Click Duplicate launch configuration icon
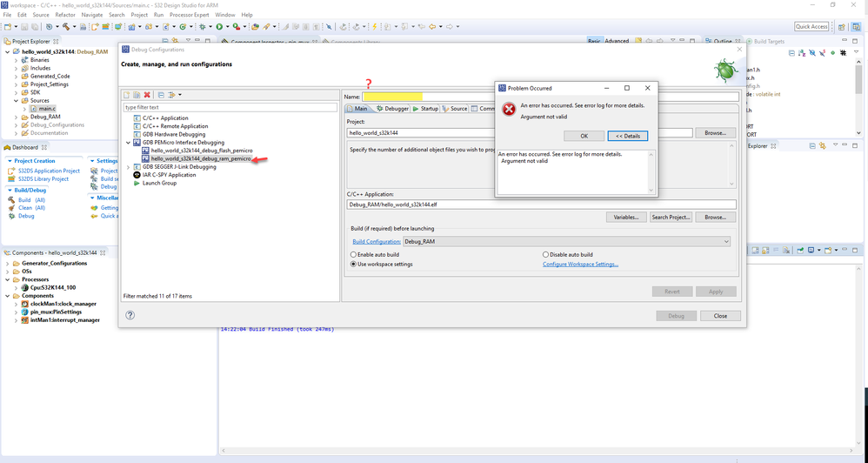The height and width of the screenshot is (463, 868). 137,95
